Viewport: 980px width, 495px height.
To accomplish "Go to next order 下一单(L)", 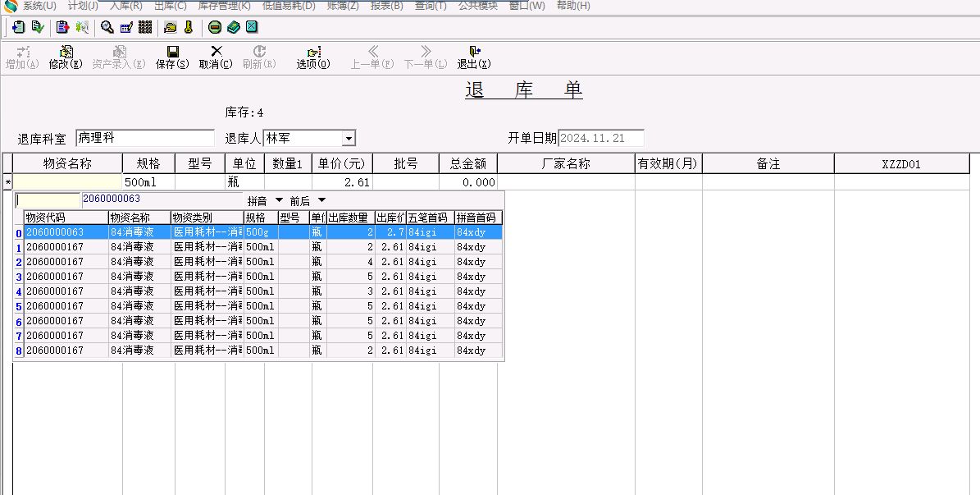I will pyautogui.click(x=426, y=57).
